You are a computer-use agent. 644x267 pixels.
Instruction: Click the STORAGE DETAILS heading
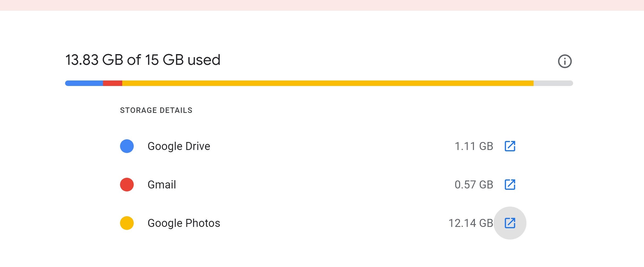tap(156, 110)
